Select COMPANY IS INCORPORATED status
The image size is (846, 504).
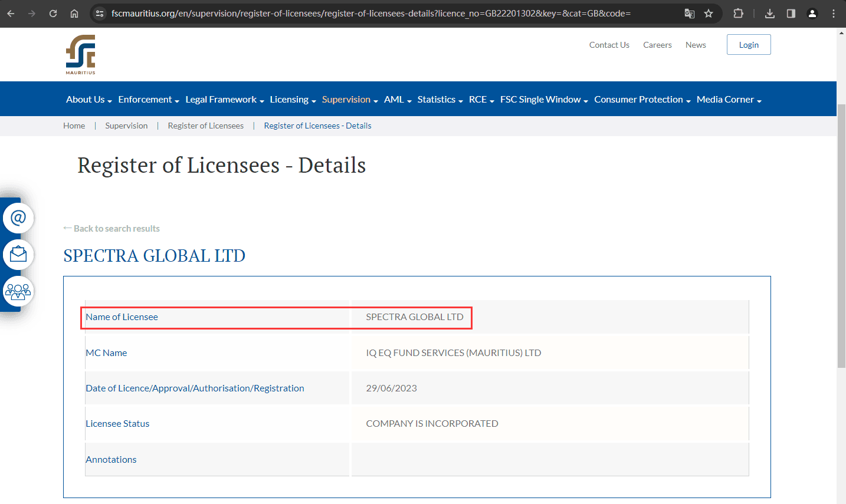[432, 423]
